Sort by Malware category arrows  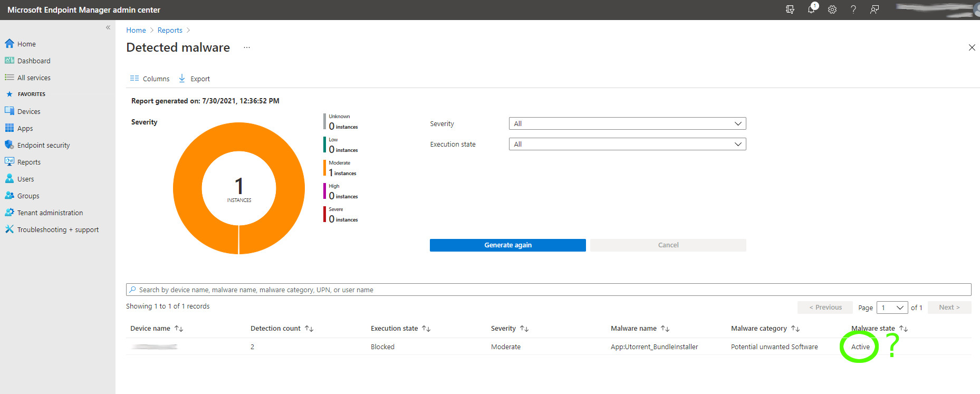tap(795, 329)
